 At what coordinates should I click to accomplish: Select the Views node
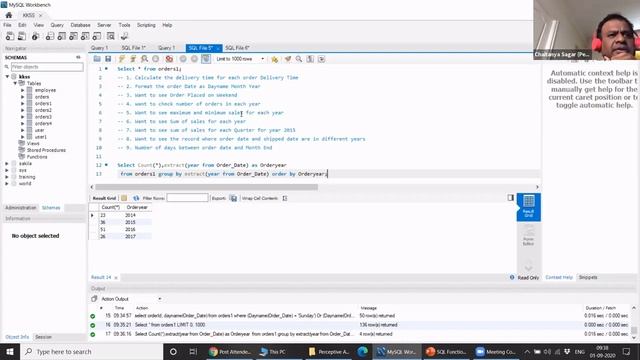(33, 144)
